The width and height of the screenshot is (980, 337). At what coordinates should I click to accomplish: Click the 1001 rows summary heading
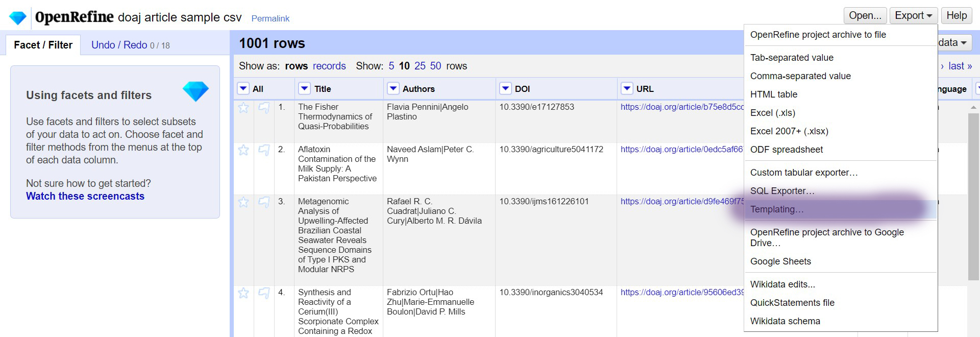[x=272, y=43]
